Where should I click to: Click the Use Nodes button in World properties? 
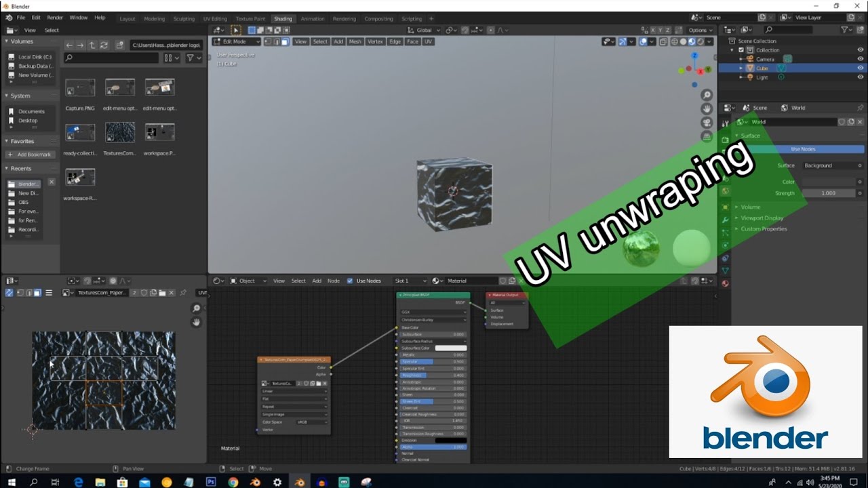point(803,149)
